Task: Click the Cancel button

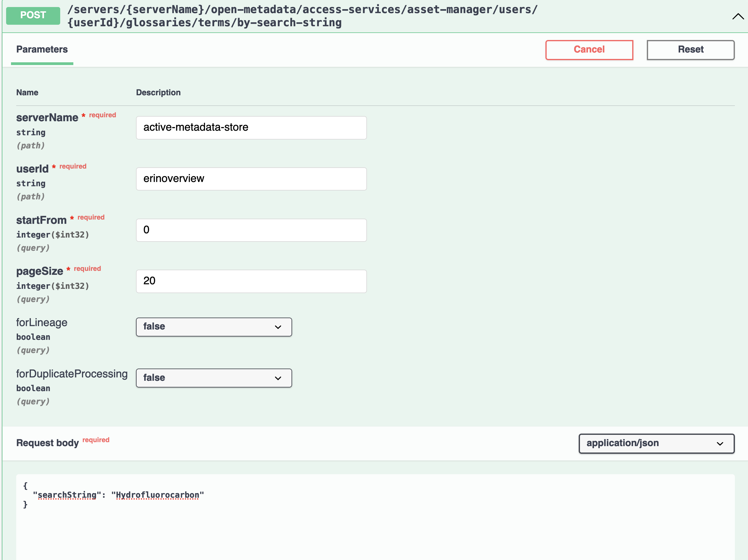Action: (589, 50)
